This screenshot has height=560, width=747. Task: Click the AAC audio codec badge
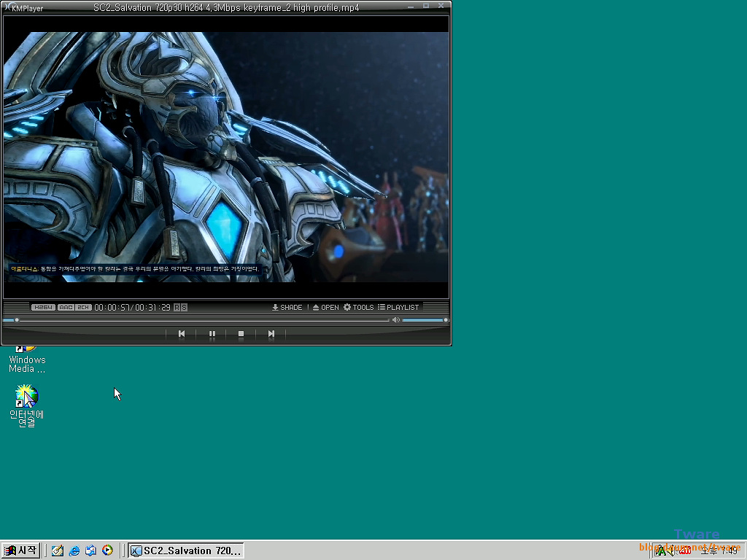pyautogui.click(x=66, y=307)
